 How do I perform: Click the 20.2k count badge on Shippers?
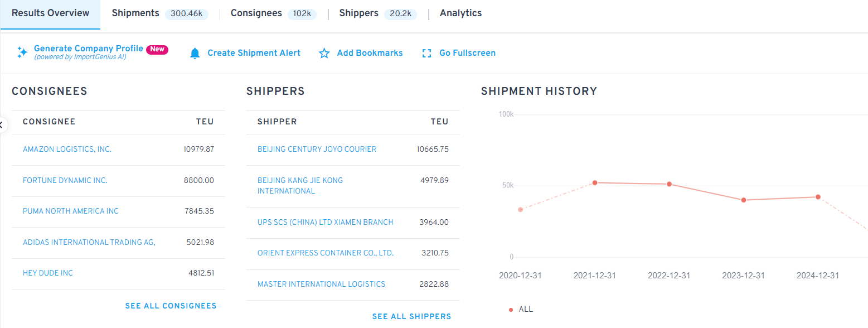[x=400, y=14]
